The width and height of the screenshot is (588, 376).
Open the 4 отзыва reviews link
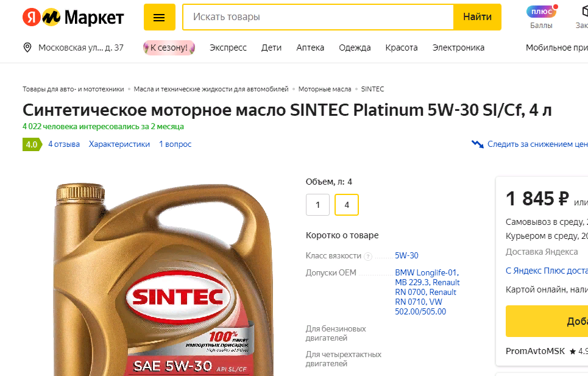click(64, 144)
